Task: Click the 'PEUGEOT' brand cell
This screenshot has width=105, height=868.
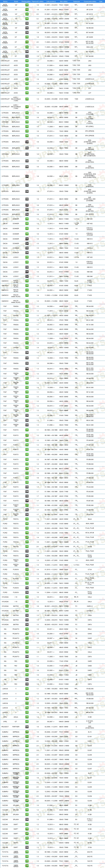Action: point(5,727)
